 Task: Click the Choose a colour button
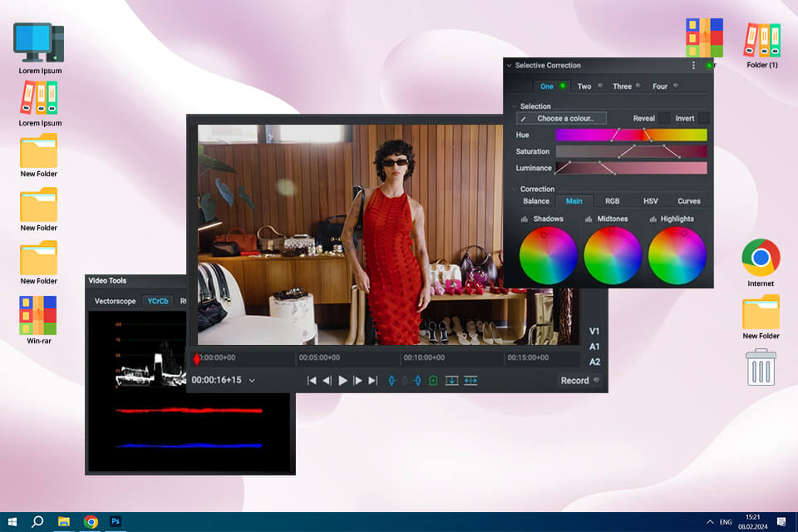click(x=561, y=119)
